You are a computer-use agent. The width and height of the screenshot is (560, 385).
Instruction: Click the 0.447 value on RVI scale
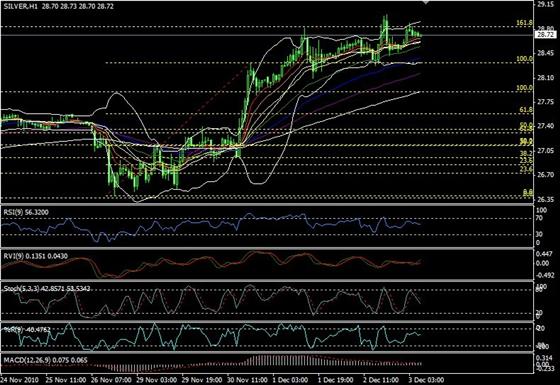[545, 253]
